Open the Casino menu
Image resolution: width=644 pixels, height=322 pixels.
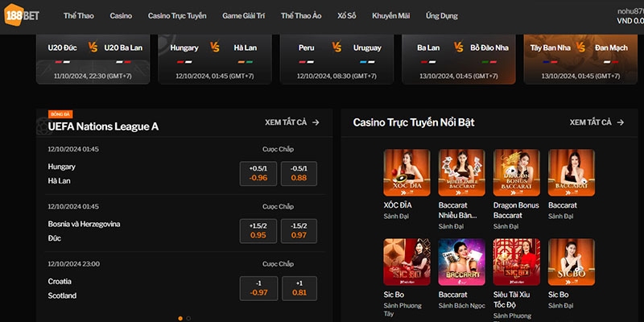(121, 16)
